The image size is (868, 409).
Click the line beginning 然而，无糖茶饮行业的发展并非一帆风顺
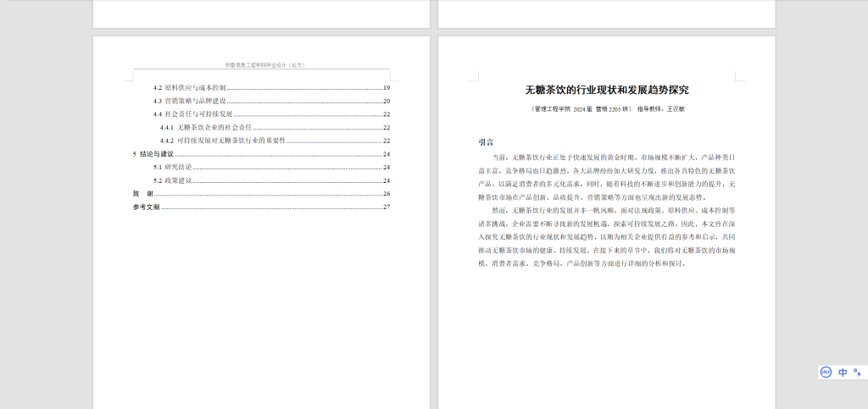tap(614, 211)
